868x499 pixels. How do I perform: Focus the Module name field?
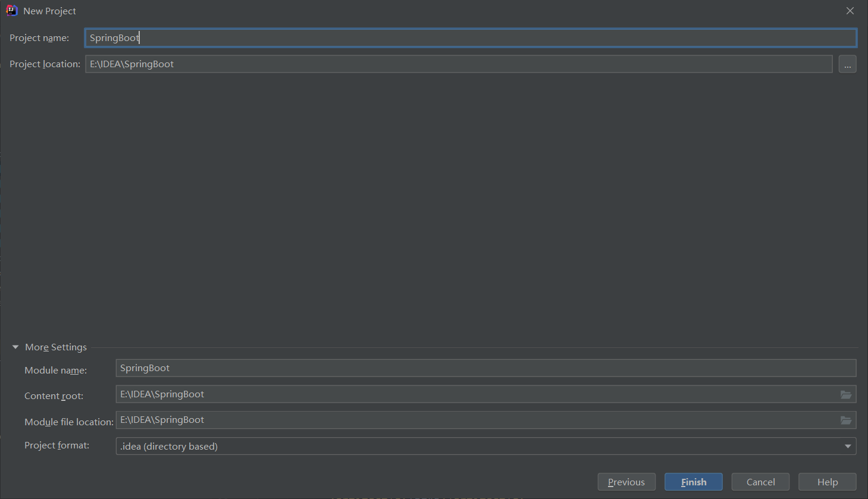click(485, 368)
